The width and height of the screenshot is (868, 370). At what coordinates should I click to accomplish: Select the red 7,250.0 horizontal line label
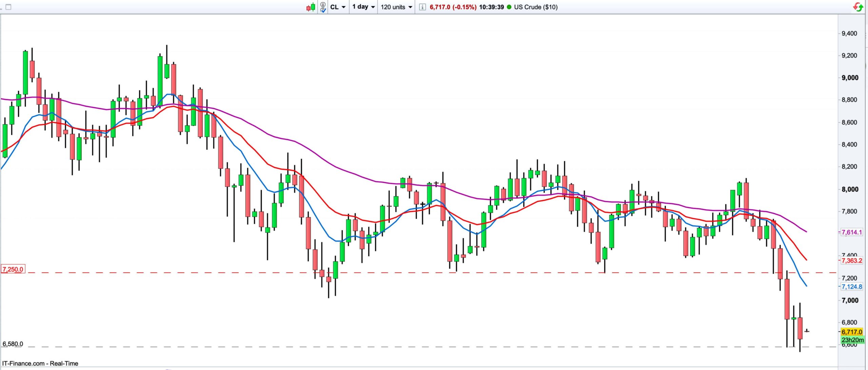pos(13,270)
